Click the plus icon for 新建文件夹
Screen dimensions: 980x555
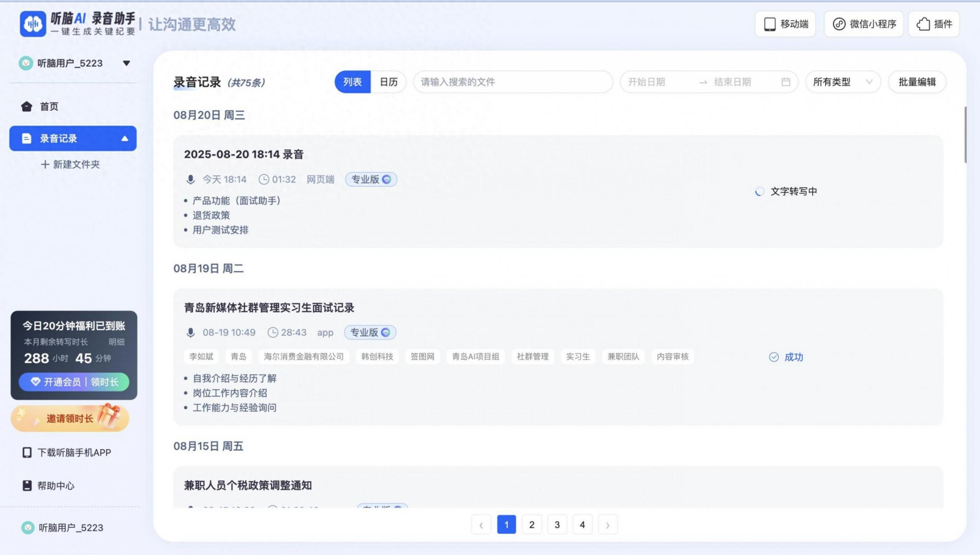pyautogui.click(x=45, y=164)
